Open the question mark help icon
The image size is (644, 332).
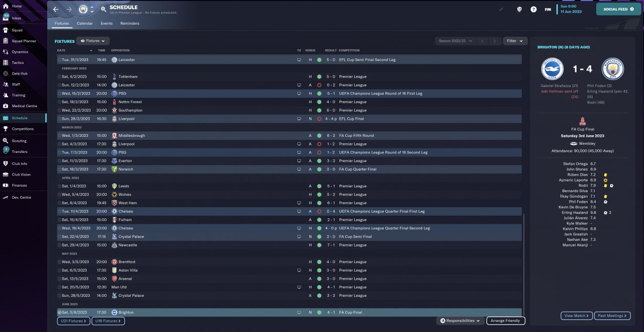click(x=533, y=9)
